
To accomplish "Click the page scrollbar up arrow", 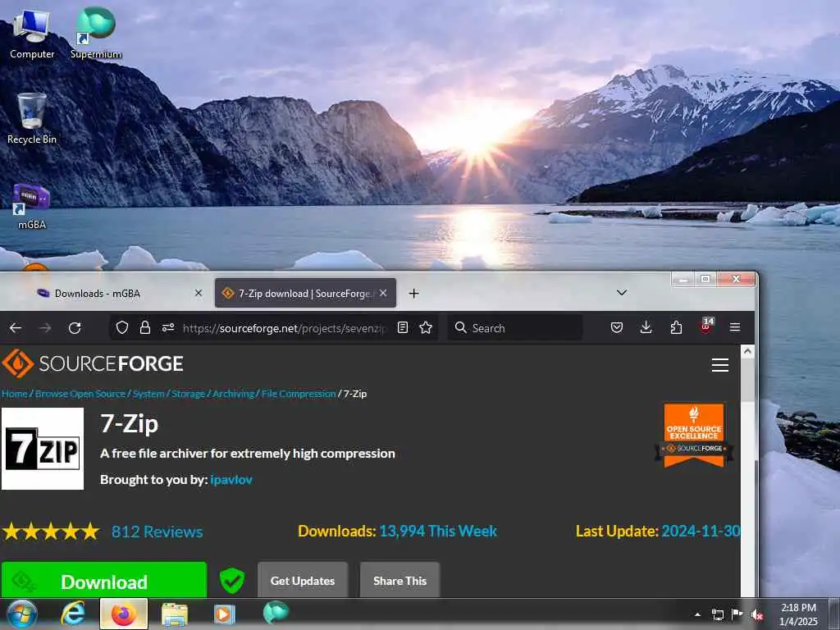I will coord(747,352).
